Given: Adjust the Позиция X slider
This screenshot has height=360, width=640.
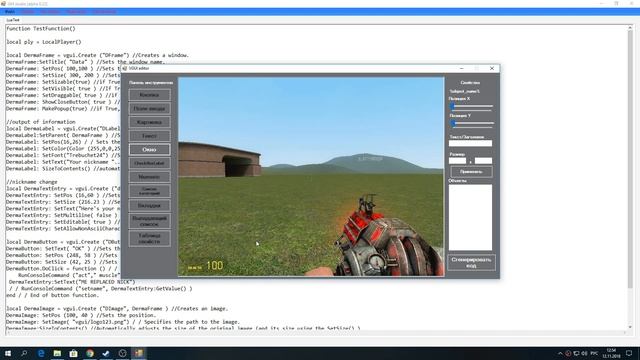Looking at the screenshot, I should tap(472, 106).
